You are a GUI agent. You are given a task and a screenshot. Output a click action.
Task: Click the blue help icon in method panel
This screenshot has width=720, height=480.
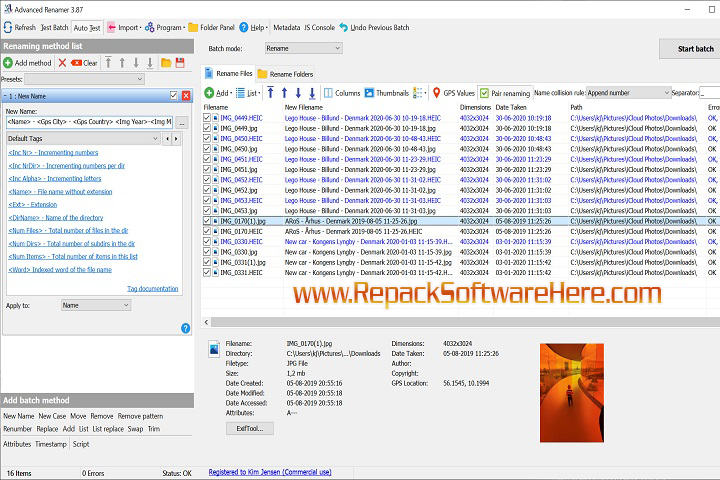pos(186,328)
